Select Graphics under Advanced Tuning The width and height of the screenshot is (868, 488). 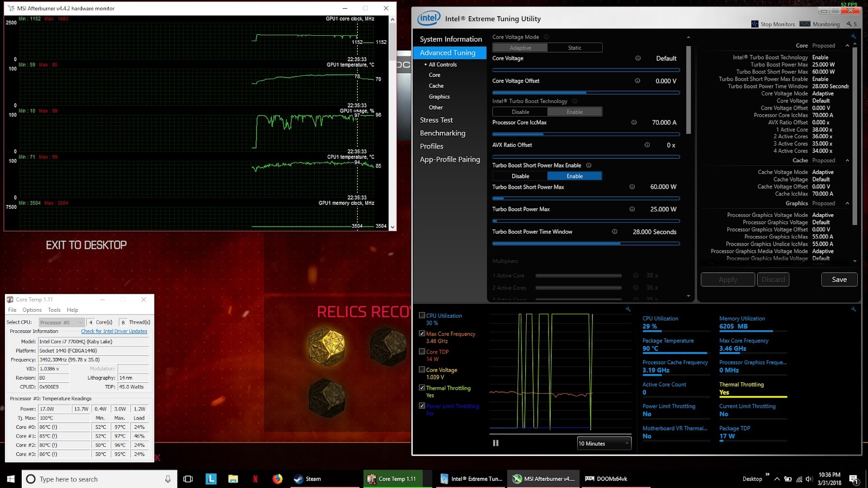coord(439,97)
